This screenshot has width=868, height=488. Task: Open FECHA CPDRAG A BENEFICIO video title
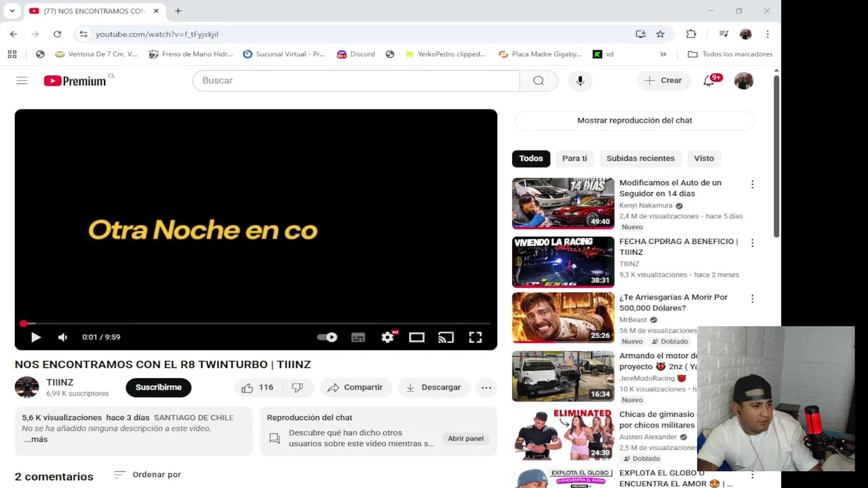678,247
